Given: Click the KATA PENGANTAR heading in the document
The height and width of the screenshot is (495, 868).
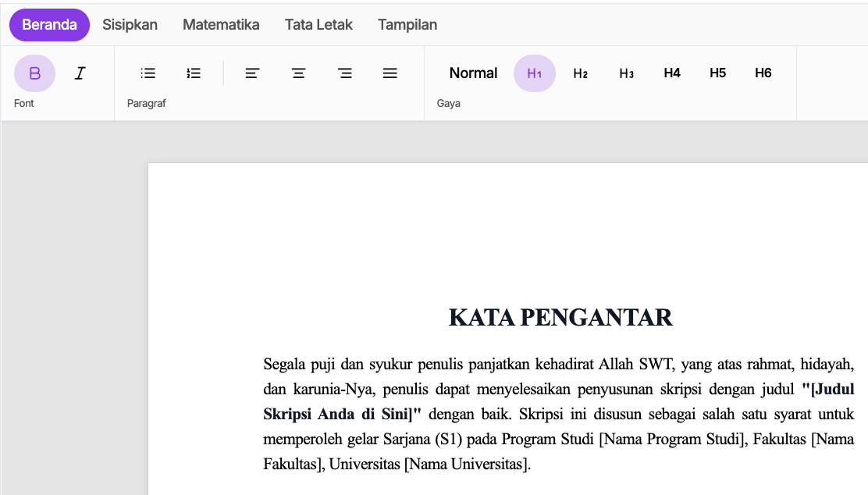Looking at the screenshot, I should pyautogui.click(x=560, y=318).
